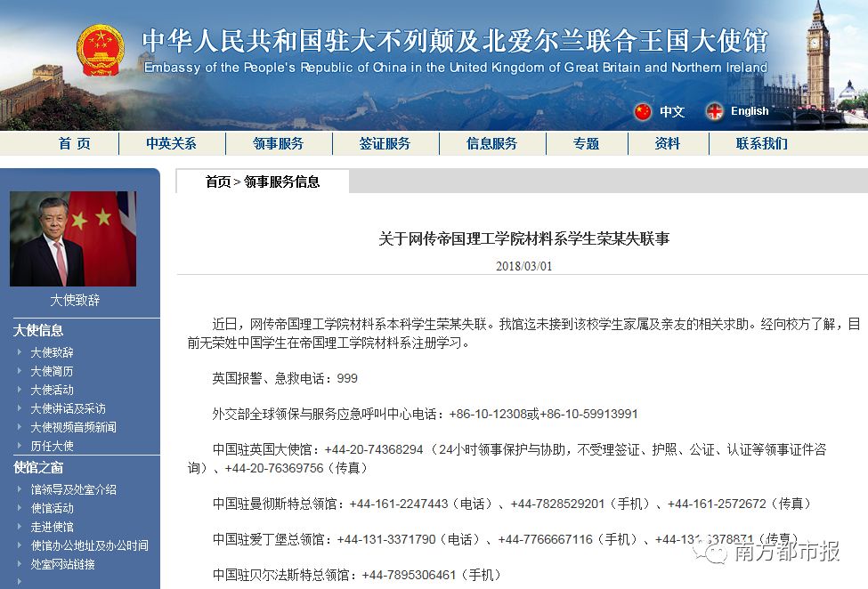Viewport: 868px width, 589px height.
Task: Click the English embassy name in header
Action: [x=456, y=68]
